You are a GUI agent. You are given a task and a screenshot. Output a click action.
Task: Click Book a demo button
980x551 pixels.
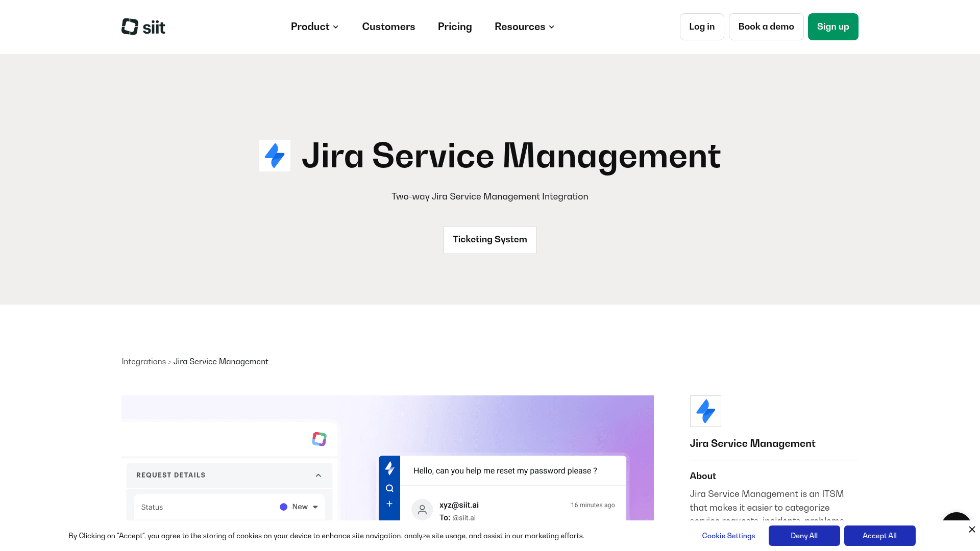(x=766, y=27)
